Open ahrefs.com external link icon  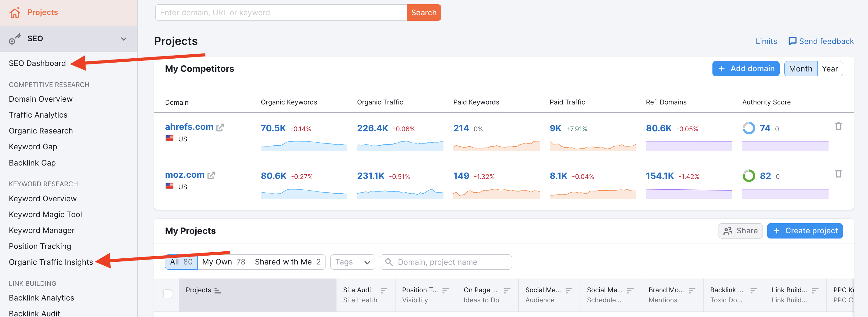coord(220,127)
